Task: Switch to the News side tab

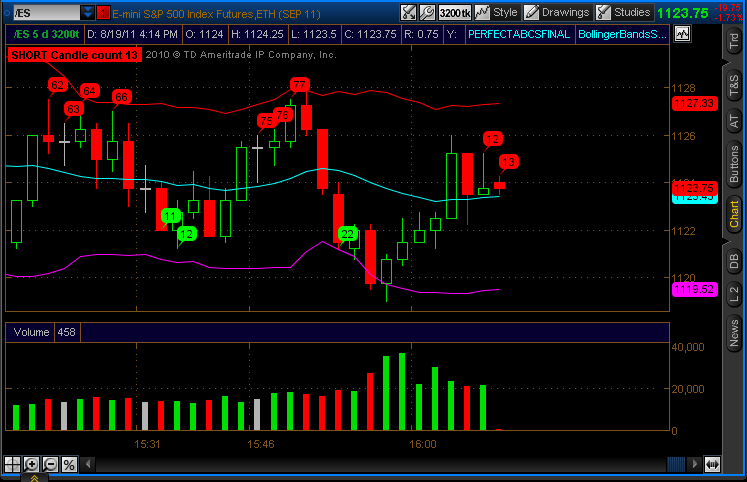Action: click(x=734, y=333)
